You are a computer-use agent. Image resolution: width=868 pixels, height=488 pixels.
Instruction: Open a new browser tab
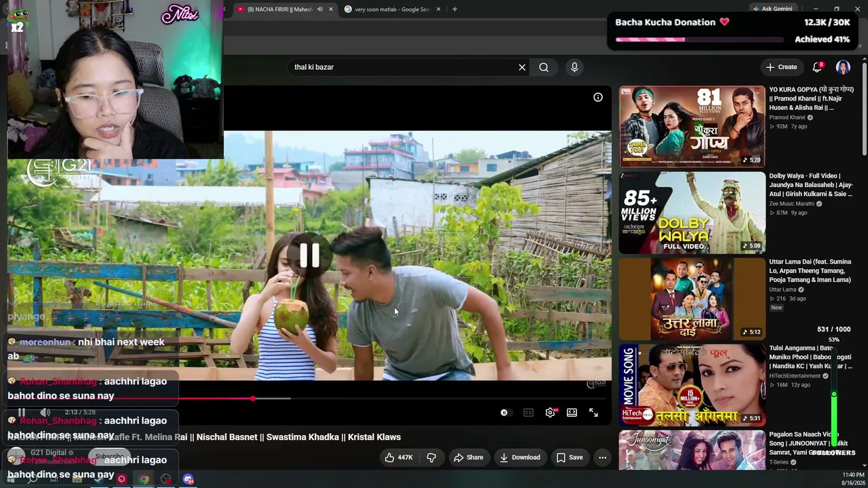pos(454,9)
